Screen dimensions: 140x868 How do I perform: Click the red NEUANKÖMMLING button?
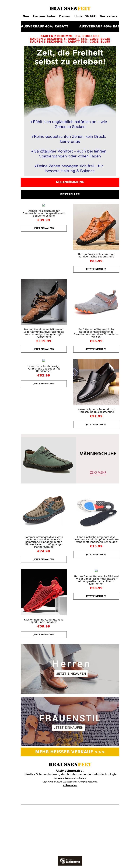[x=70, y=182]
